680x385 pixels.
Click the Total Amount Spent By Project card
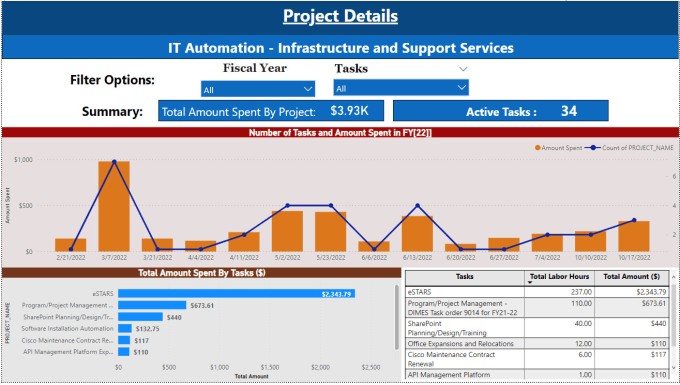(271, 111)
